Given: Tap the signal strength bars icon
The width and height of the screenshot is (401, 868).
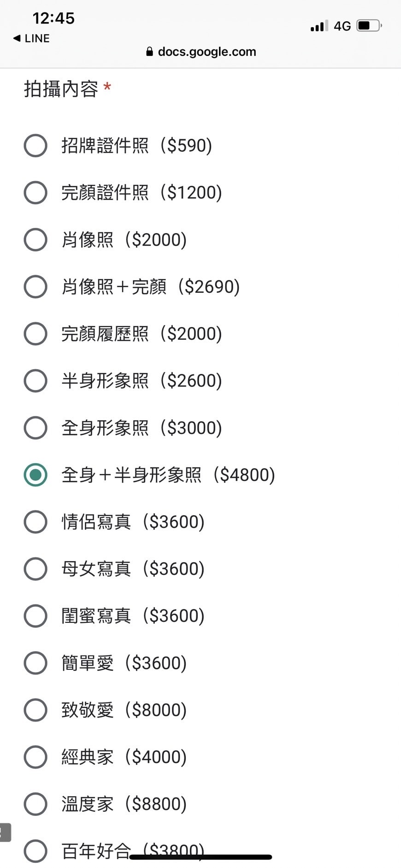Looking at the screenshot, I should (319, 25).
